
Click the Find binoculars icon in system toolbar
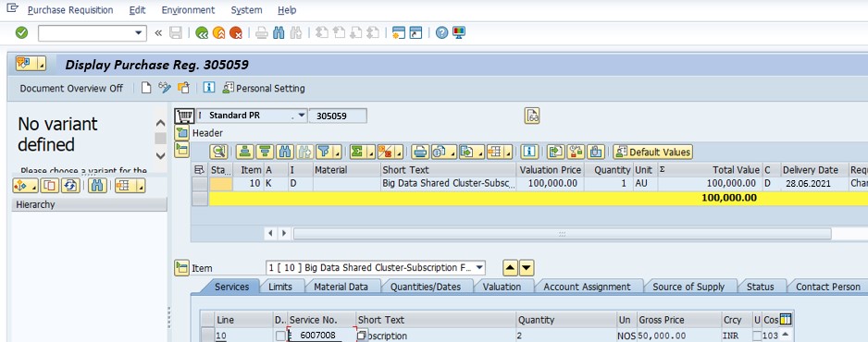(279, 33)
